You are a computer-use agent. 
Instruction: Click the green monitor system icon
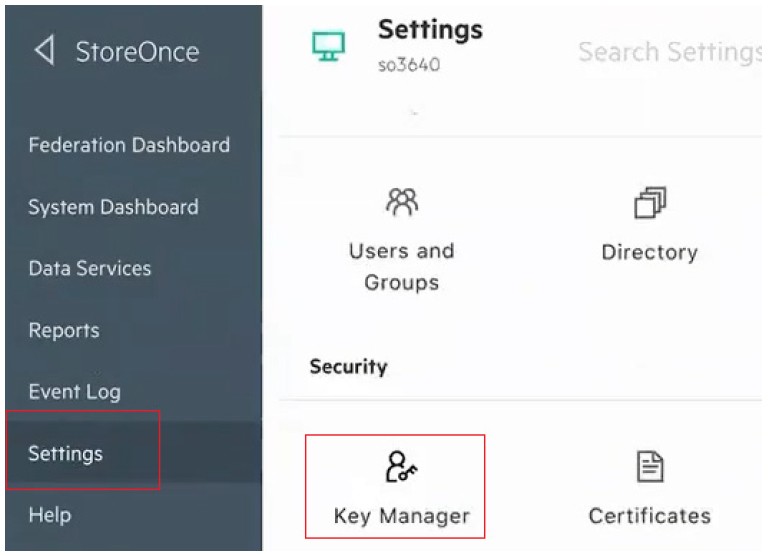click(328, 46)
